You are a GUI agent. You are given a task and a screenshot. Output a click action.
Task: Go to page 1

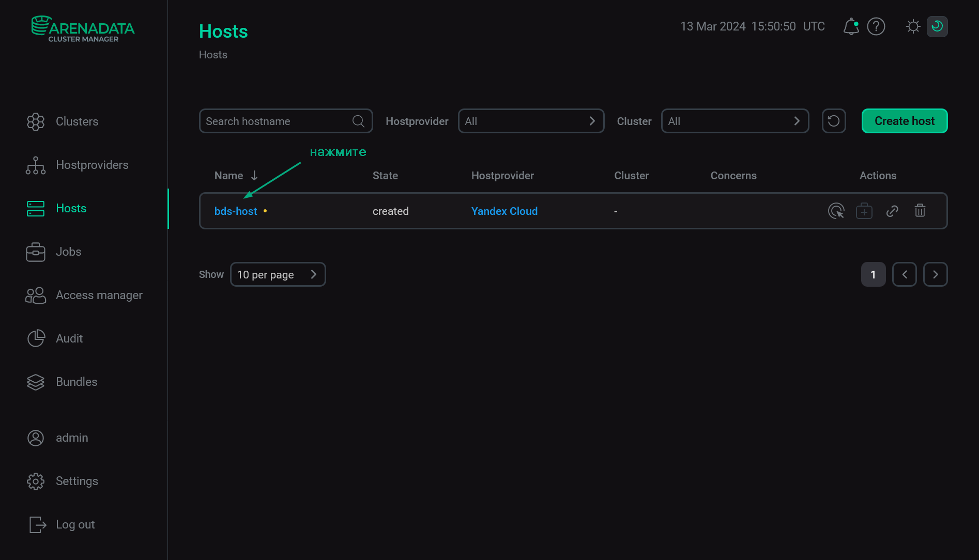[874, 274]
